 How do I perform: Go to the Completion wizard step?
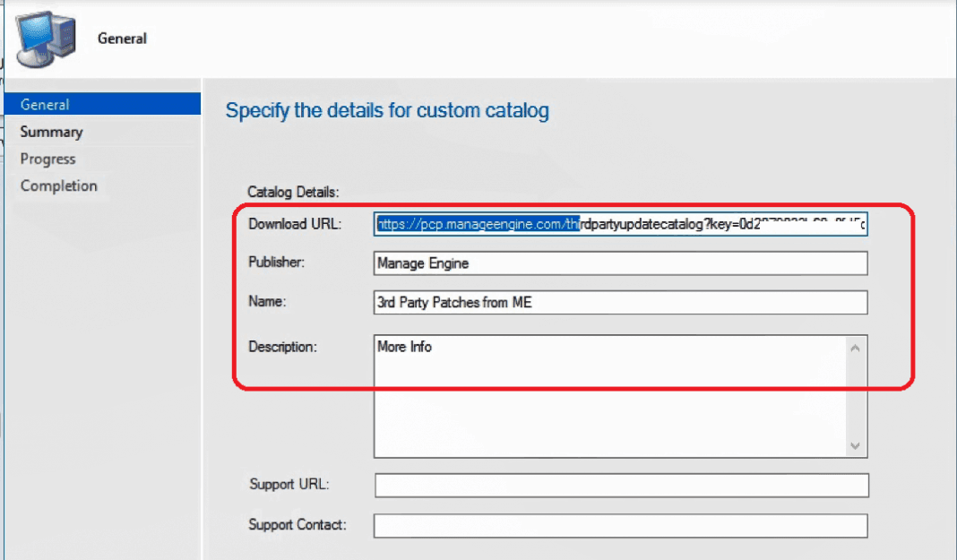[x=58, y=185]
